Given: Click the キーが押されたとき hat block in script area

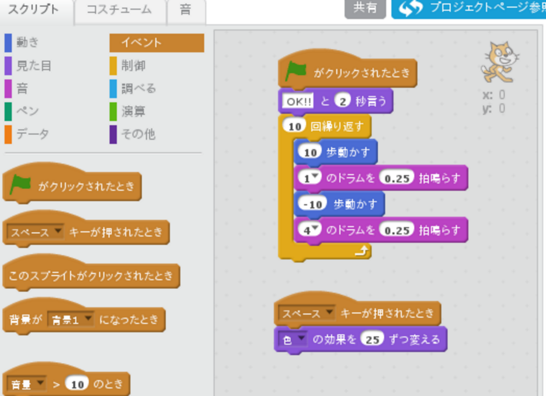Looking at the screenshot, I should click(x=358, y=311).
